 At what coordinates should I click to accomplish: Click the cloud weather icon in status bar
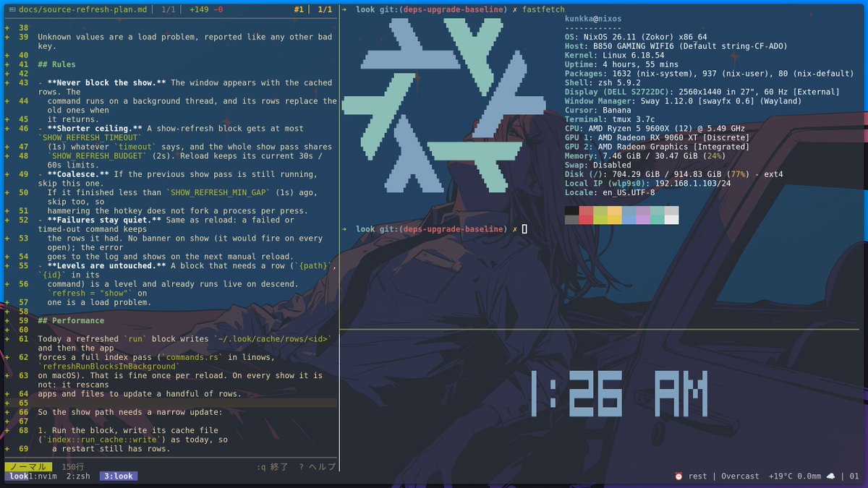coord(830,476)
